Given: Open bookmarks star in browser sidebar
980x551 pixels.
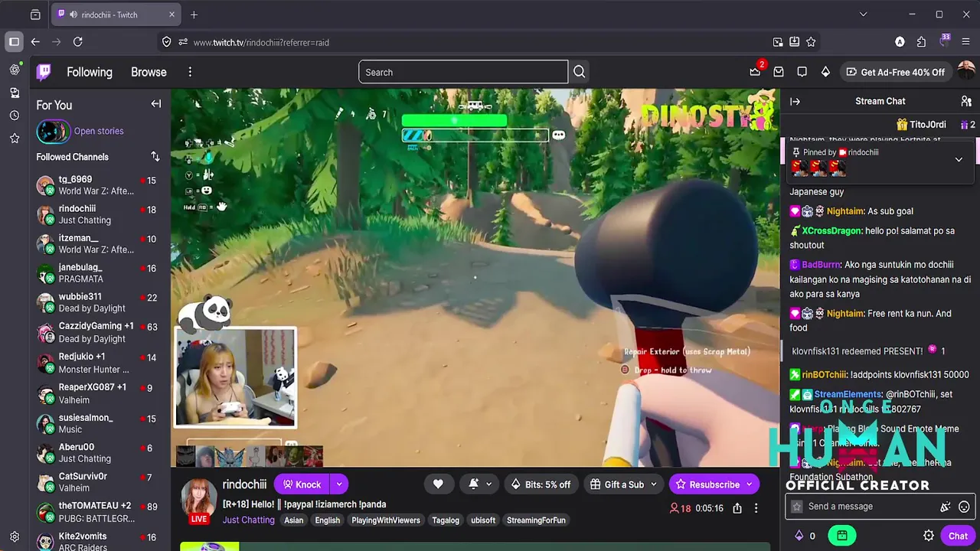Looking at the screenshot, I should click(15, 139).
